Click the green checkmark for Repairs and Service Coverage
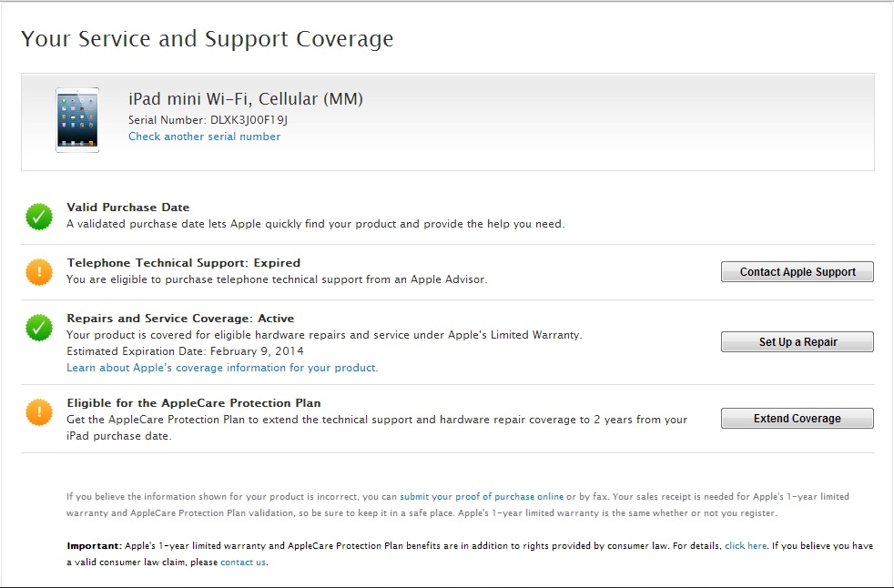 38,328
